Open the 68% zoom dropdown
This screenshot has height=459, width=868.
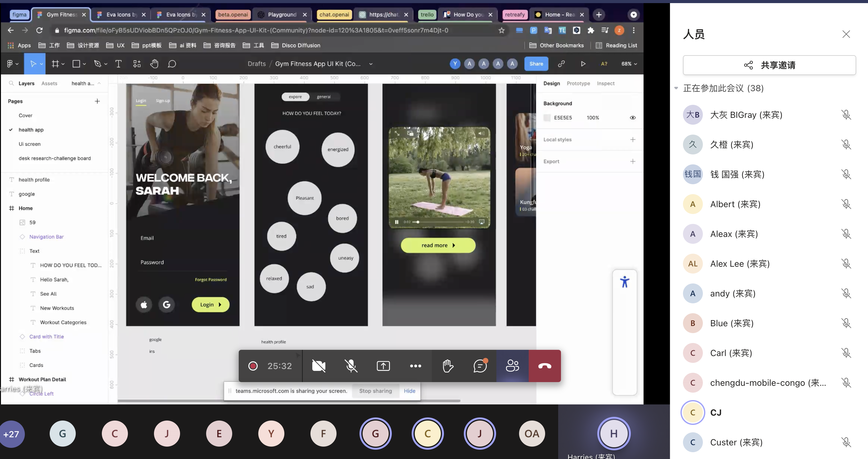(x=629, y=64)
